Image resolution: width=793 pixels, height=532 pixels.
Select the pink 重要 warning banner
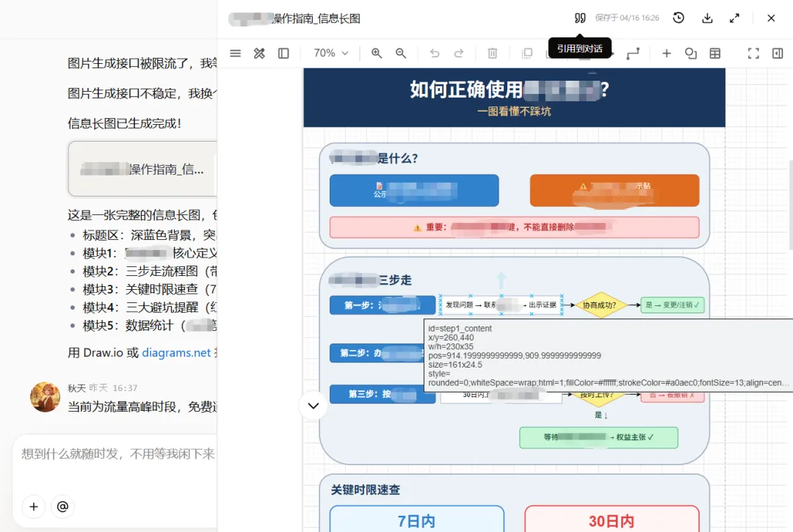514,227
